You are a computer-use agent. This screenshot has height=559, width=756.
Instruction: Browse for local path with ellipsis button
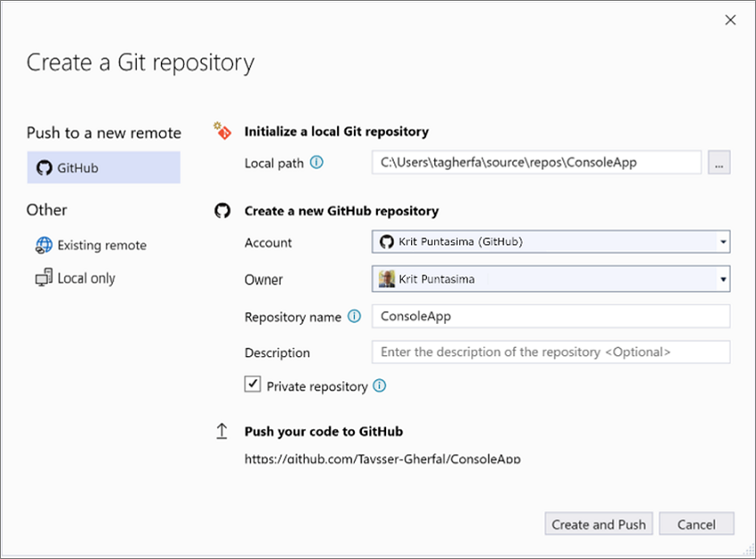coord(718,162)
